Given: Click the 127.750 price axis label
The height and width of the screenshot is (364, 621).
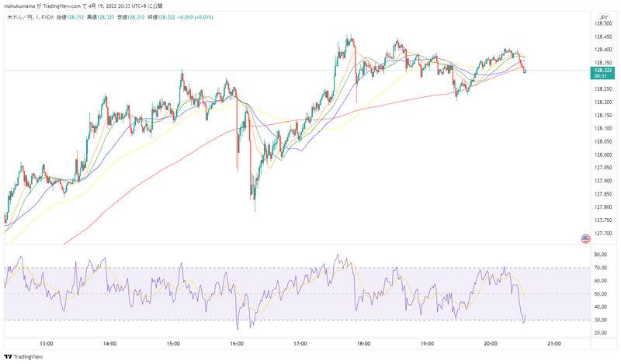Looking at the screenshot, I should point(603,220).
